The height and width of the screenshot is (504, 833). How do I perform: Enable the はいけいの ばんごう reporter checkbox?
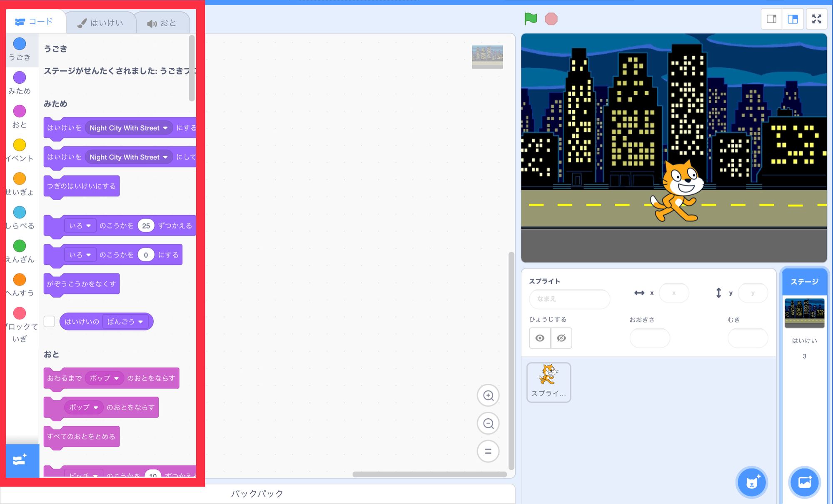(50, 321)
